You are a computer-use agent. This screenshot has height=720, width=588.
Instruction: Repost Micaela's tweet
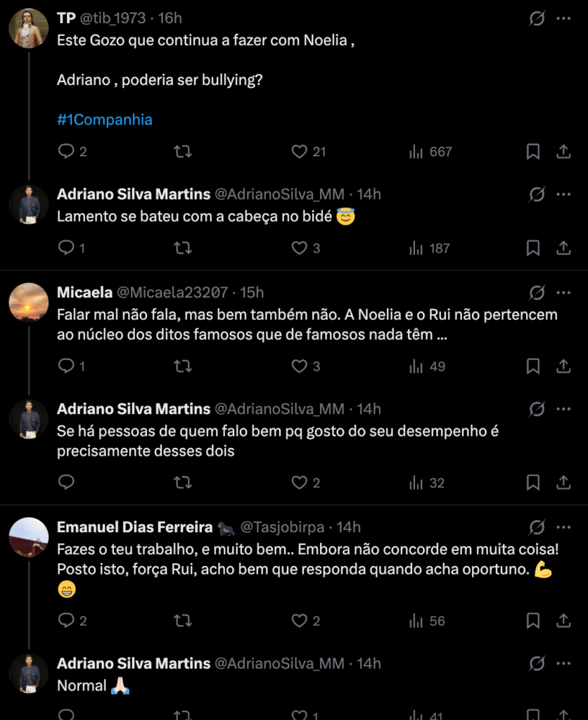click(x=183, y=366)
